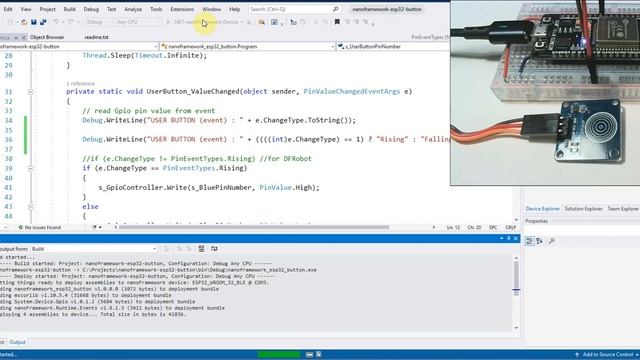Switch to the readme.txt tab
This screenshot has width=640, height=360.
pos(96,37)
